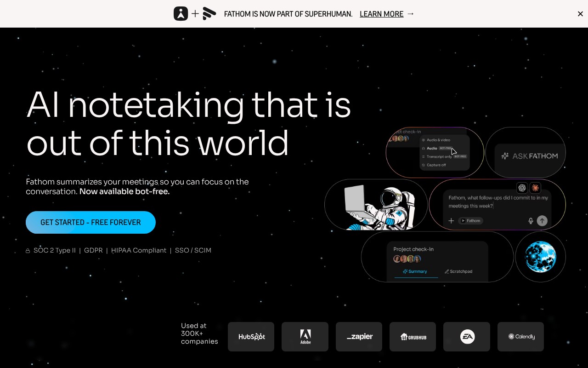588x368 pixels.
Task: Select Transcript only capture option
Action: (x=444, y=156)
